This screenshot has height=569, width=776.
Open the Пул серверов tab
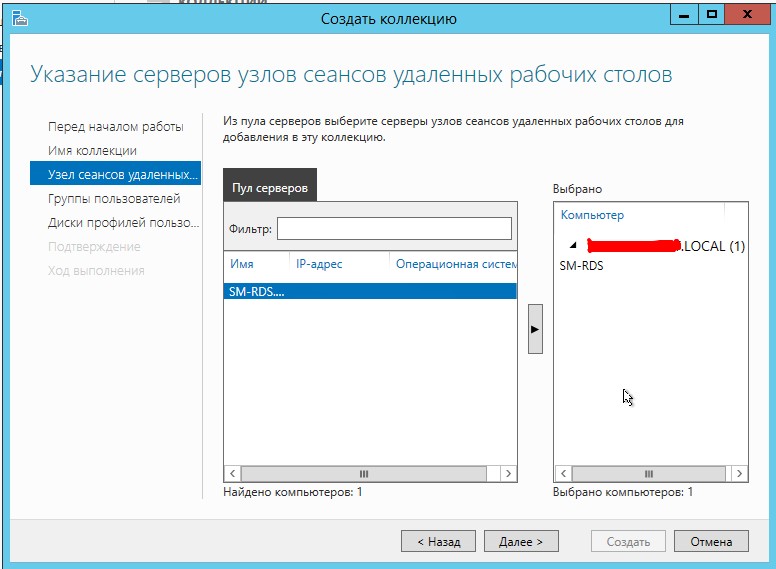click(x=270, y=188)
